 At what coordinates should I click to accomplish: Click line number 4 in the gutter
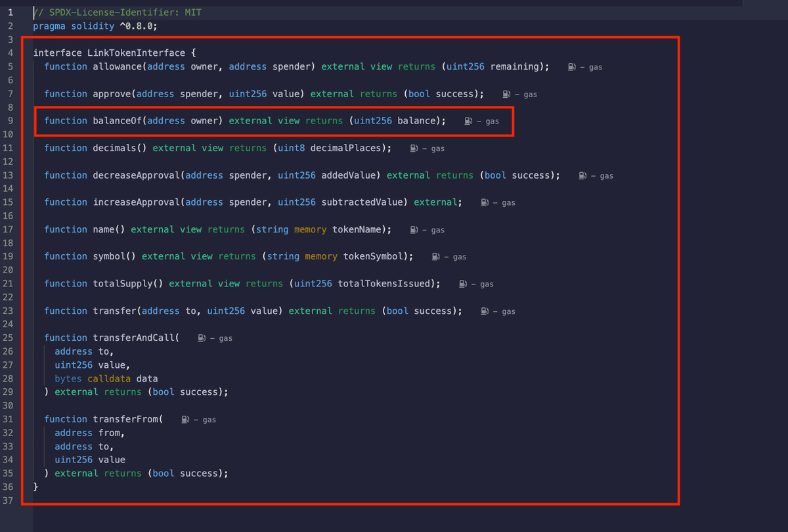10,53
